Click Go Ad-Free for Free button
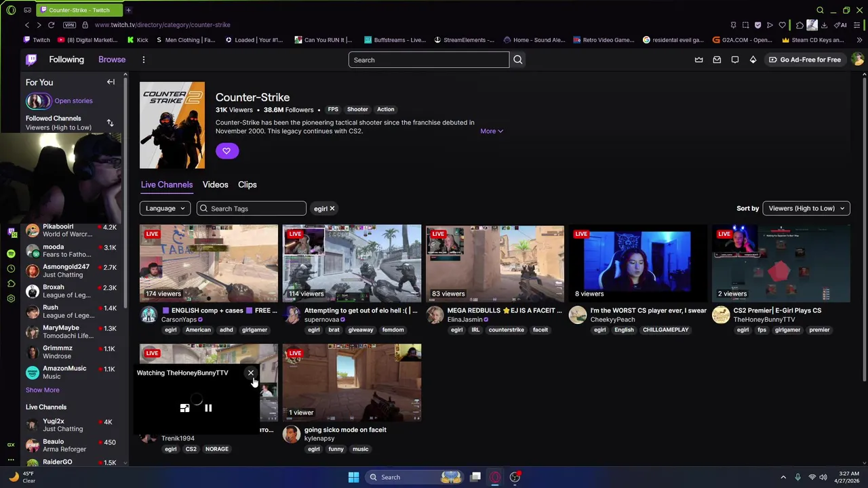Image resolution: width=868 pixels, height=488 pixels. (x=805, y=60)
